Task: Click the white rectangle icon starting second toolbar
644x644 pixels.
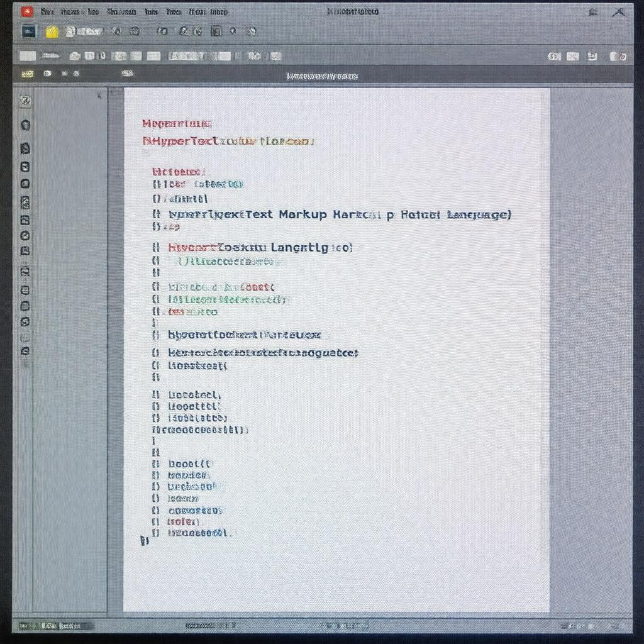Action: [x=28, y=56]
